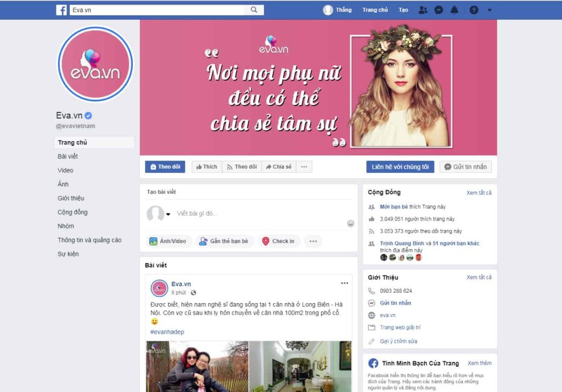Click the search magnifier icon
The height and width of the screenshot is (392, 562).
click(x=254, y=10)
